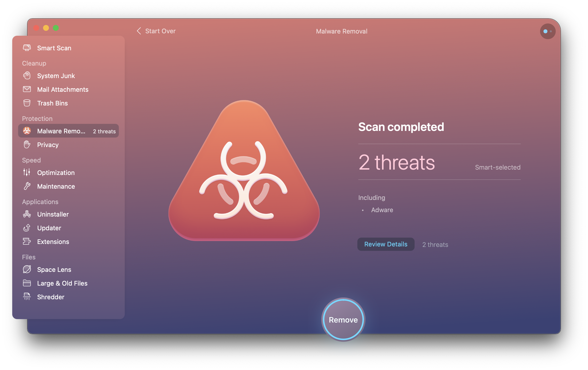588x370 pixels.
Task: Toggle Malware Removal active state
Action: click(69, 131)
